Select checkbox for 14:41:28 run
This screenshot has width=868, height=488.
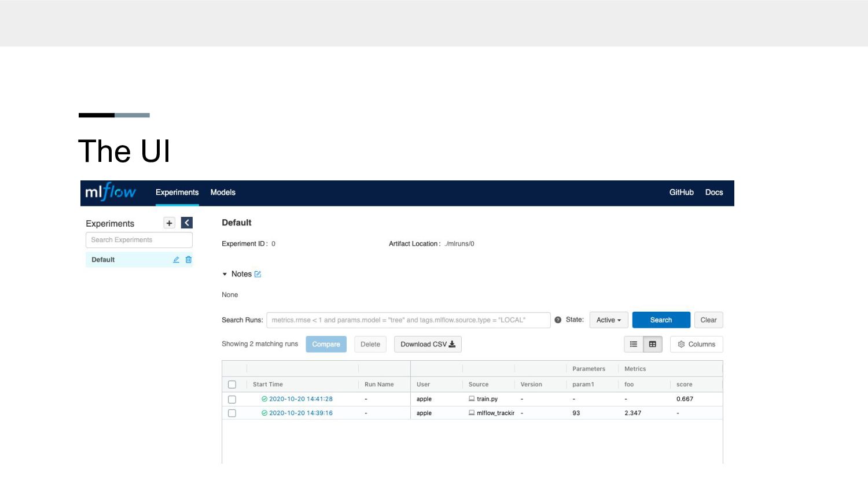point(232,400)
